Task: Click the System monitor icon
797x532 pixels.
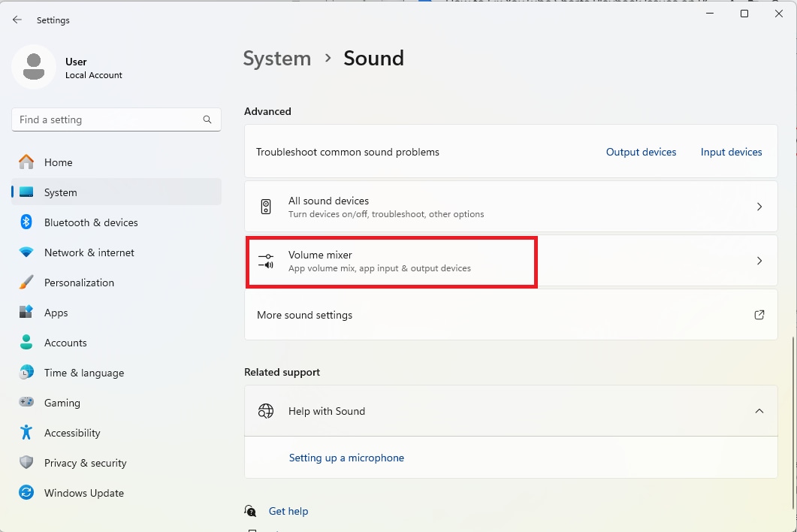Action: (x=26, y=192)
